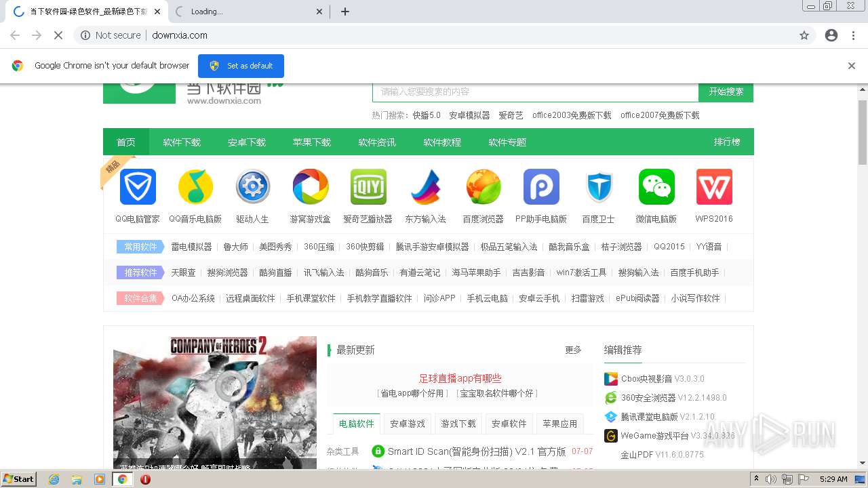
Task: Open 搜狗输入法 link
Action: pos(638,272)
